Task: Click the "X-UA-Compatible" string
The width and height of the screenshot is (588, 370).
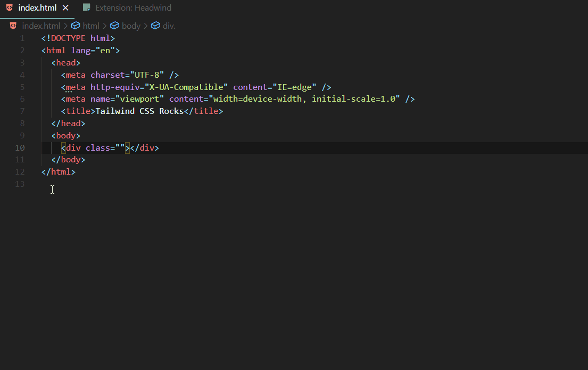Action: (x=186, y=87)
